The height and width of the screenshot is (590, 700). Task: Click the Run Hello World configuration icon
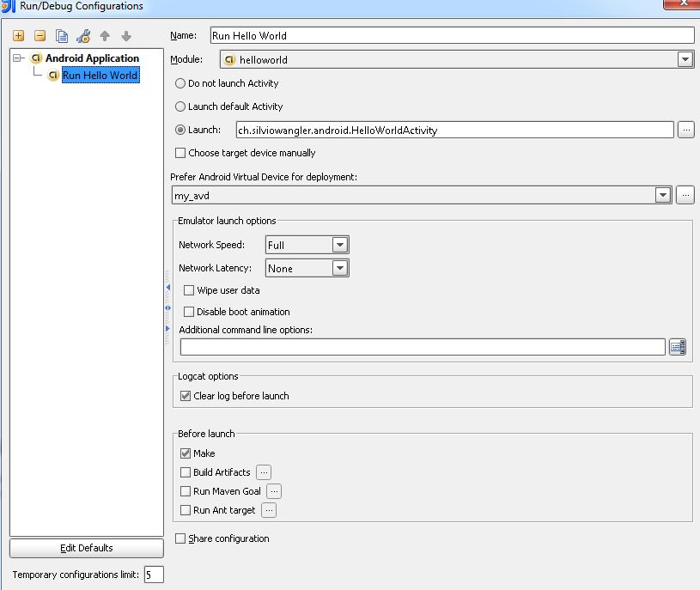click(x=53, y=75)
